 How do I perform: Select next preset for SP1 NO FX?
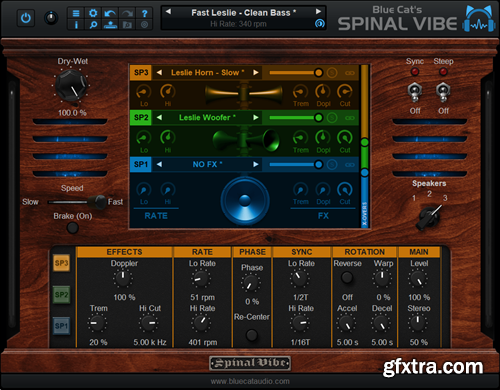pos(256,164)
